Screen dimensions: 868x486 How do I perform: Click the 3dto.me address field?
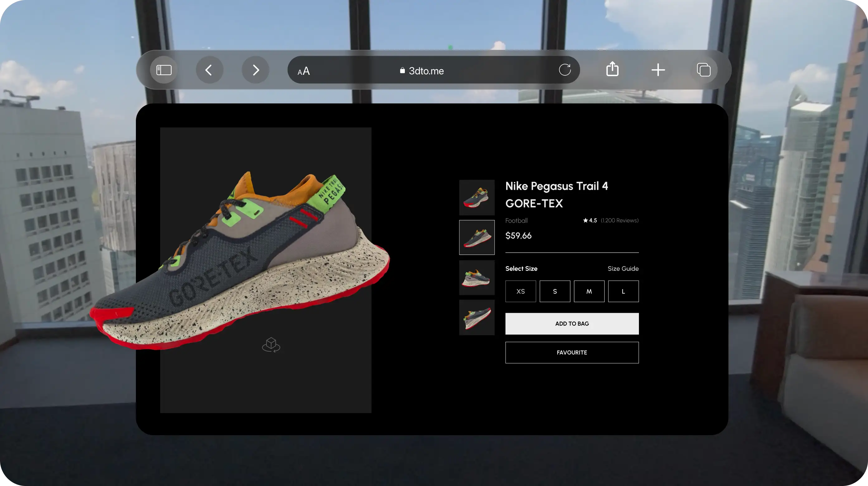click(433, 70)
